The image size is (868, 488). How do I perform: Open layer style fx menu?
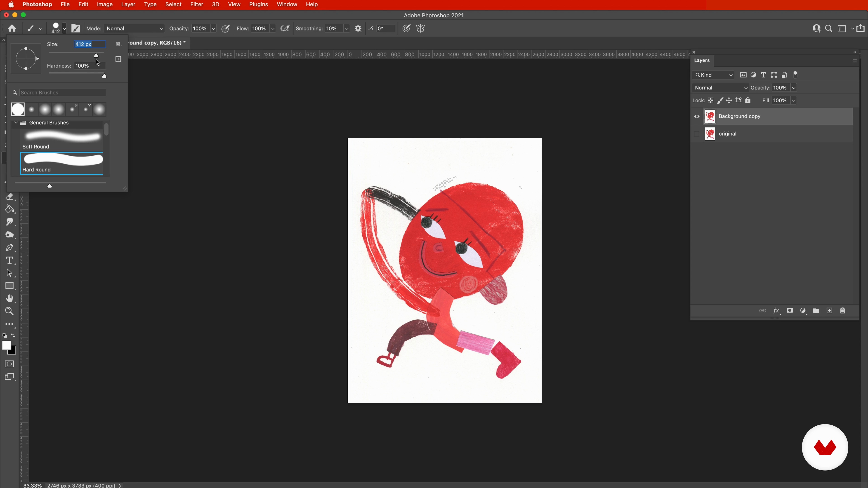(776, 310)
